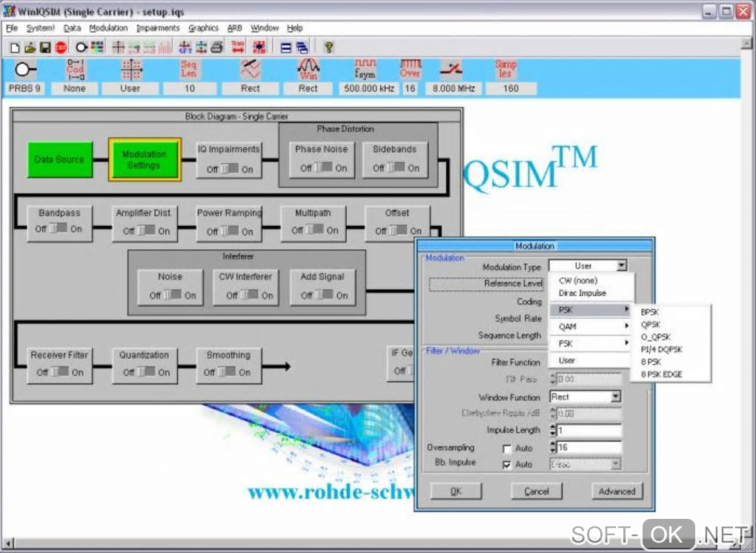The width and height of the screenshot is (756, 553).
Task: Expand the FSK submenu entry
Action: [x=591, y=343]
